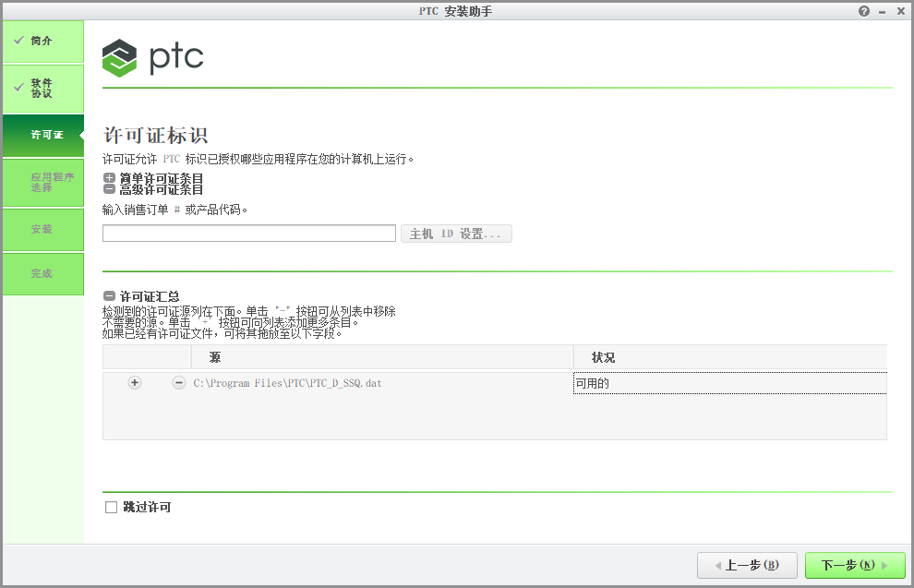914x588 pixels.
Task: Select the C:\Program Files\PTC\PTC_D_SSQ.dat source path
Action: [287, 383]
